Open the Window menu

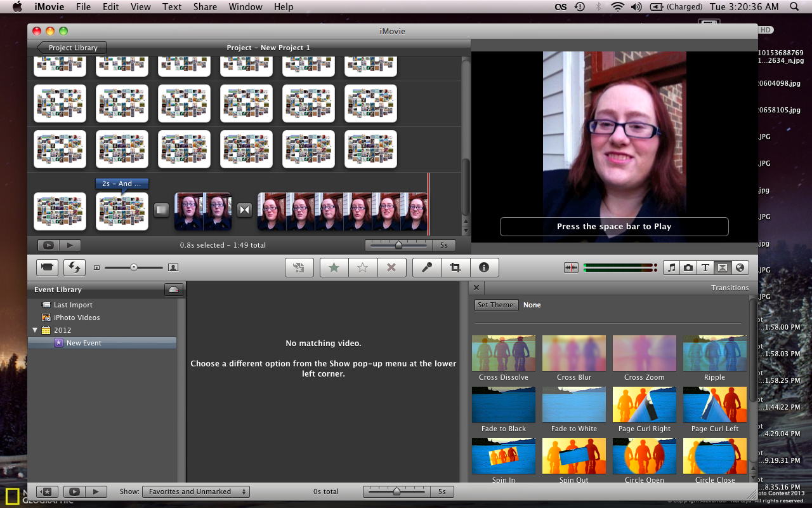(x=246, y=7)
